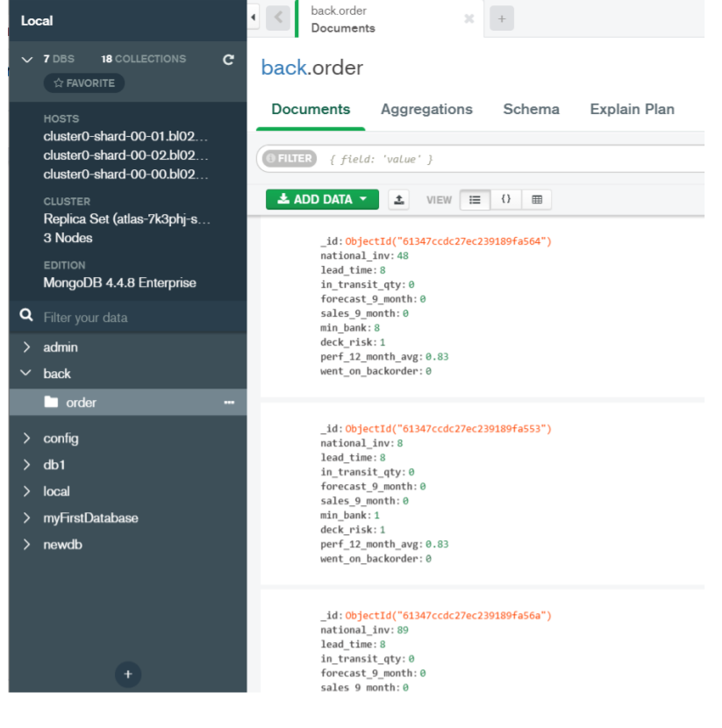This screenshot has width=722, height=728.
Task: Switch to table view of documents
Action: click(x=537, y=200)
